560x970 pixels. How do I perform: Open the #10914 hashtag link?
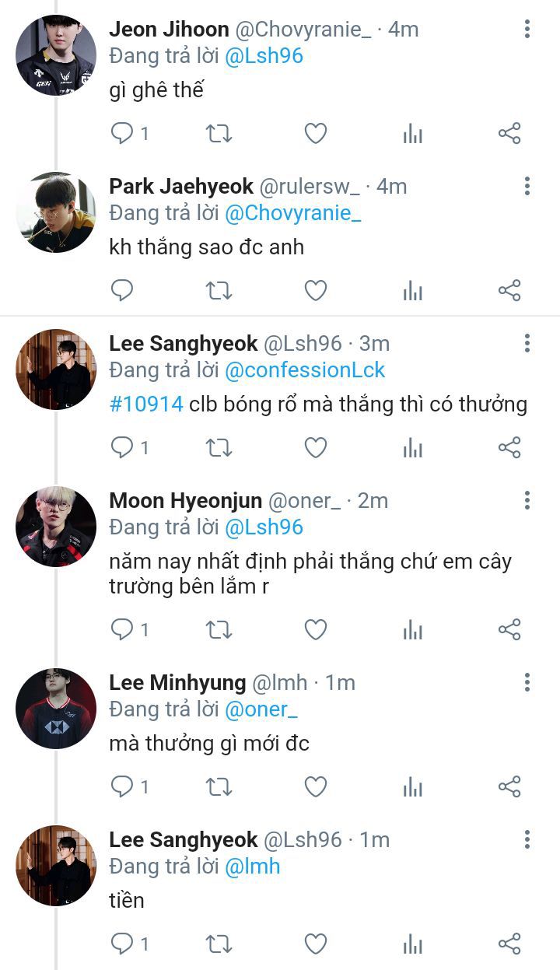click(x=146, y=404)
